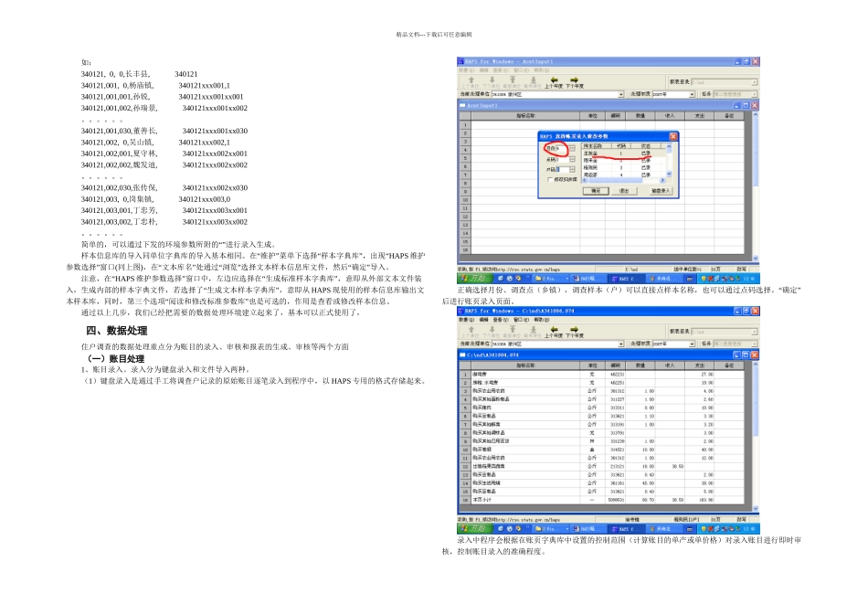
Task: Click 乡码 spinner in HAPS dialog
Action: coord(572,160)
